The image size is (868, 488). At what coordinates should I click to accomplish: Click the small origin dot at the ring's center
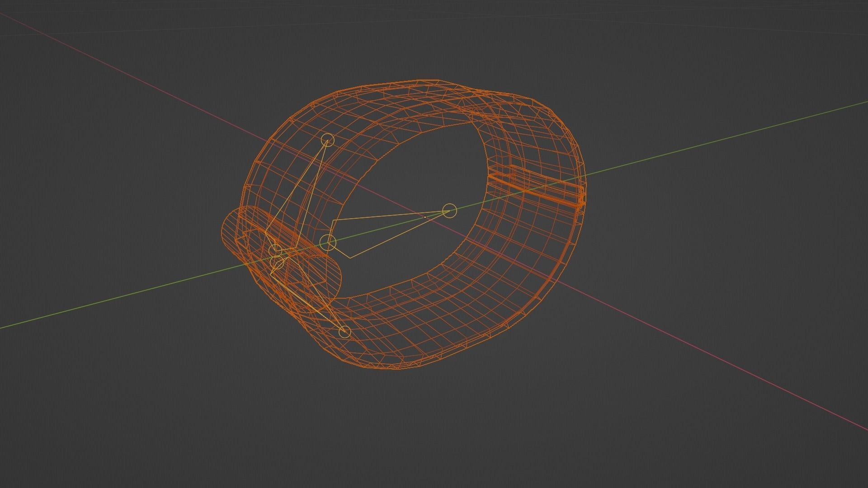(425, 217)
